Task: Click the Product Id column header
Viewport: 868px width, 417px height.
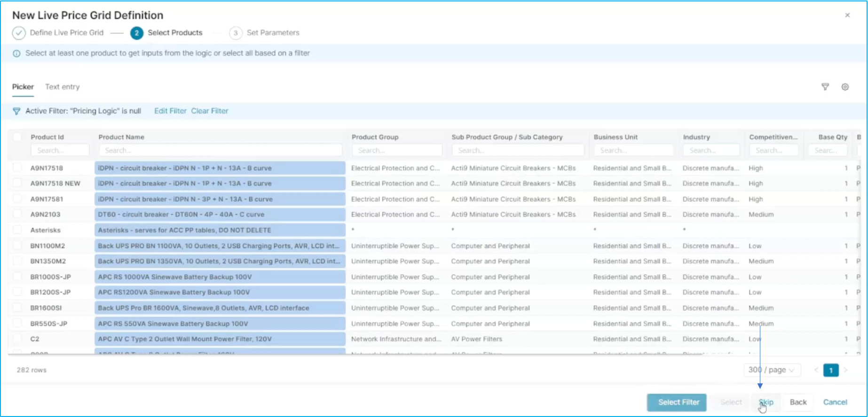Action: click(47, 137)
